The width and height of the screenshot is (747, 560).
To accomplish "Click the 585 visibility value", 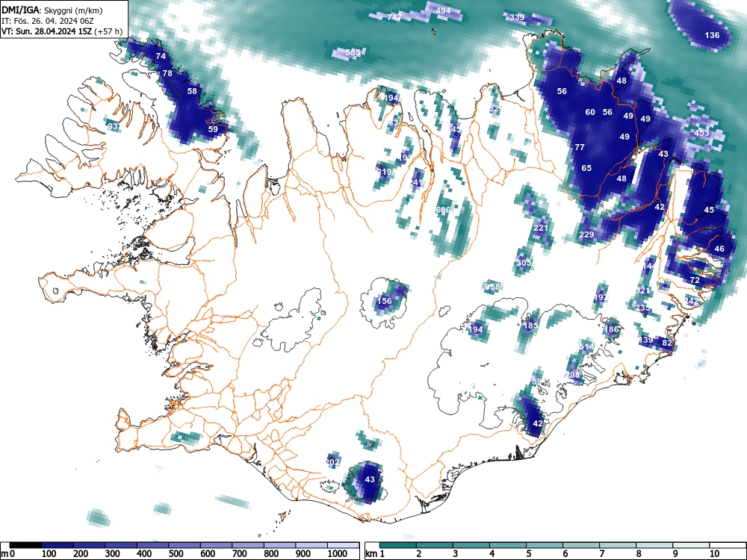I will pos(353,52).
